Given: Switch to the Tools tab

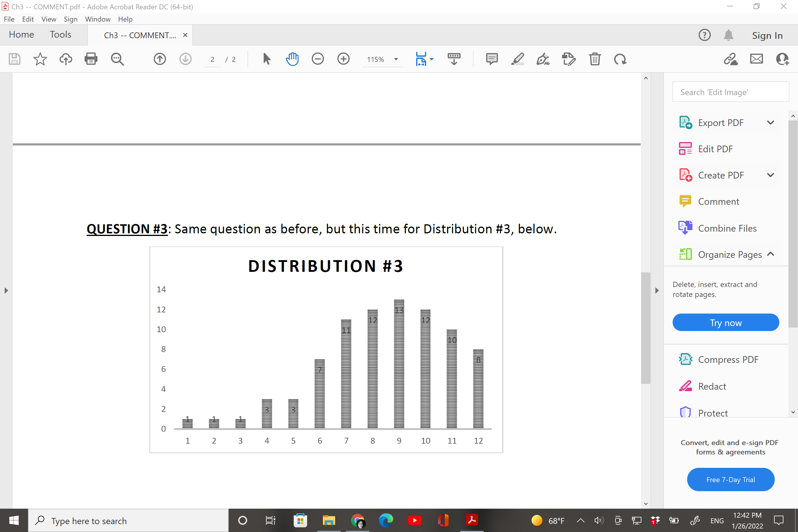Looking at the screenshot, I should coord(60,34).
